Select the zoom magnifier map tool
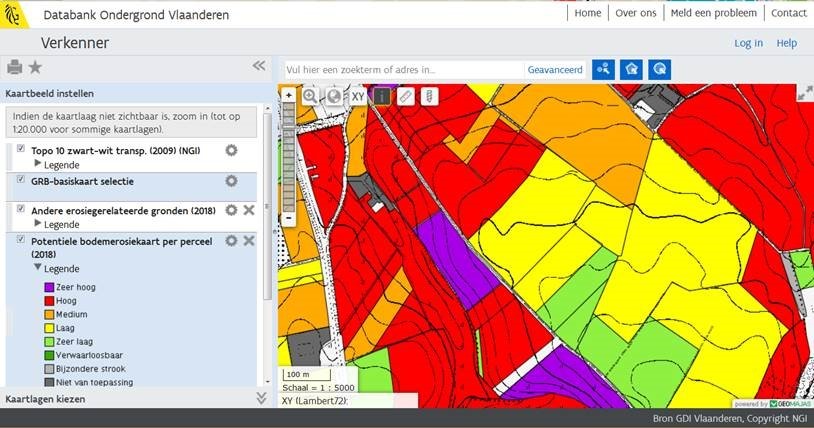Viewport: 814px width, 428px height. pyautogui.click(x=310, y=96)
